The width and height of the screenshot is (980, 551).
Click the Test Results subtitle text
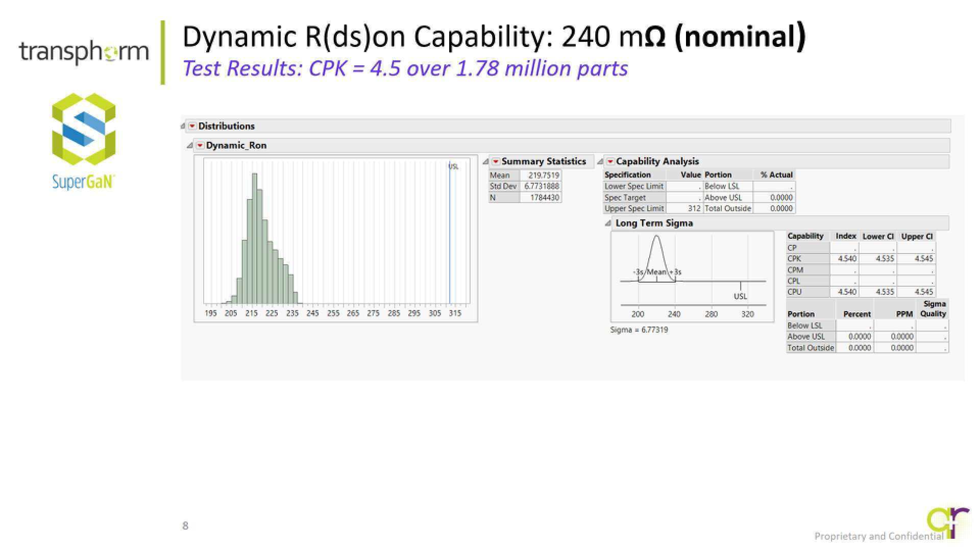point(405,68)
